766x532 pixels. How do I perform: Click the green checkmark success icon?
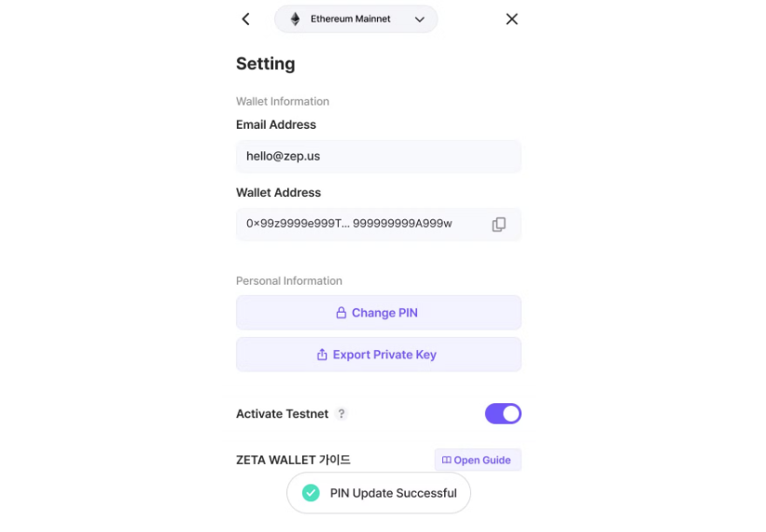coord(312,493)
